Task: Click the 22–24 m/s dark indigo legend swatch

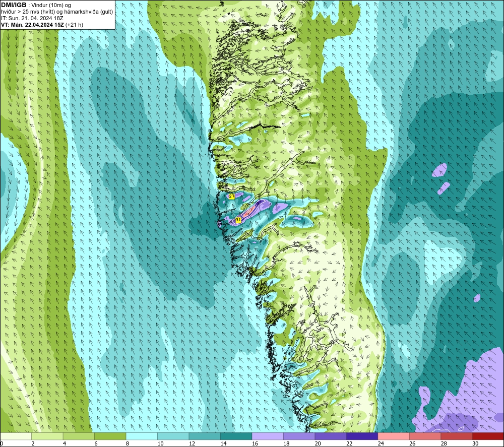Action: 362,436
